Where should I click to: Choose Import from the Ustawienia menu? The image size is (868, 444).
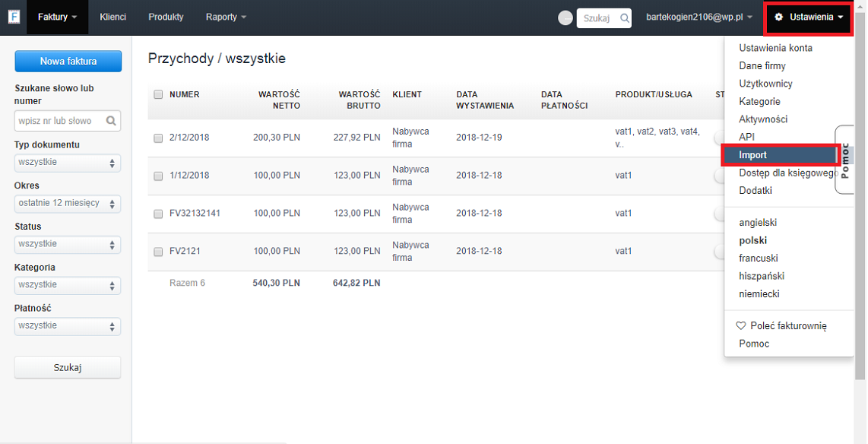779,155
